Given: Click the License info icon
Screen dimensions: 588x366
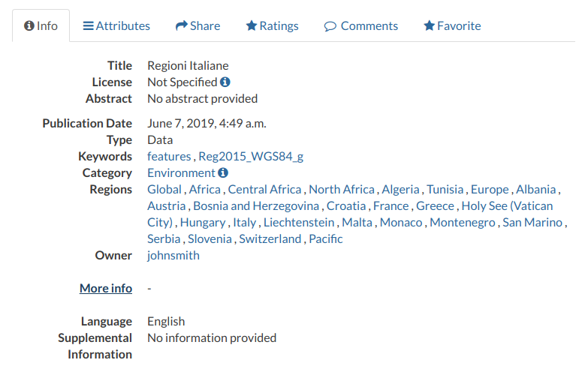Looking at the screenshot, I should pyautogui.click(x=225, y=82).
